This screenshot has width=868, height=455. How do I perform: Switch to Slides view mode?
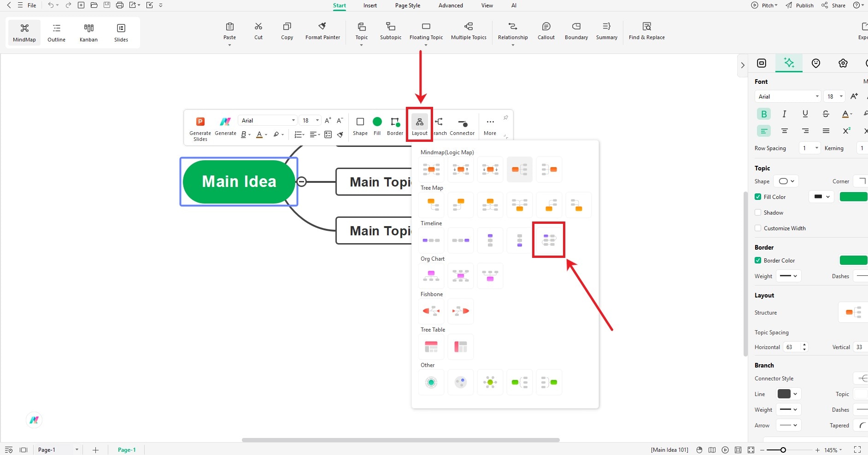121,32
